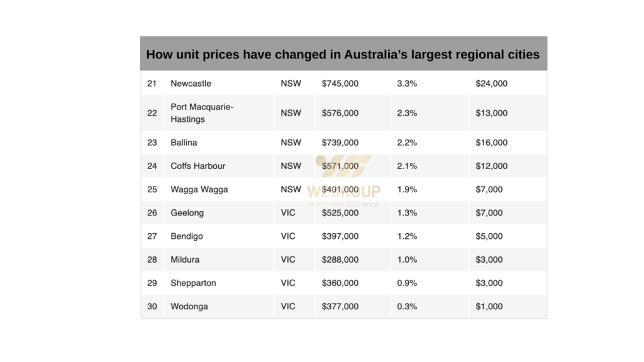
Task: Select the $24,000 increase cell
Action: [x=491, y=84]
